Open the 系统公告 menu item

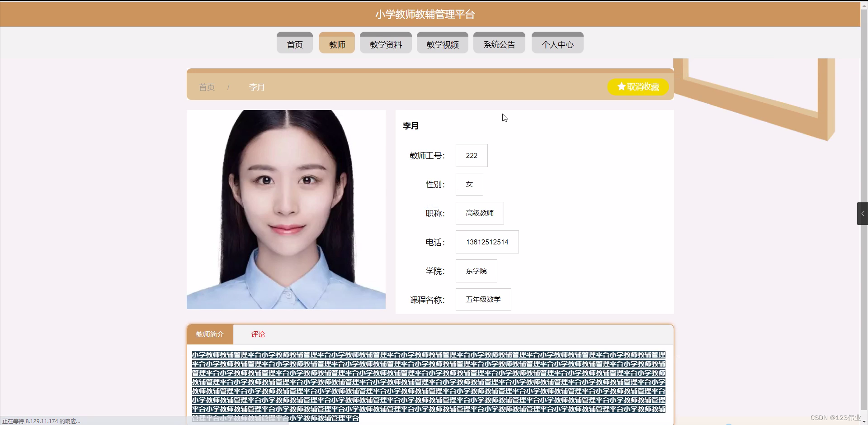click(x=499, y=43)
